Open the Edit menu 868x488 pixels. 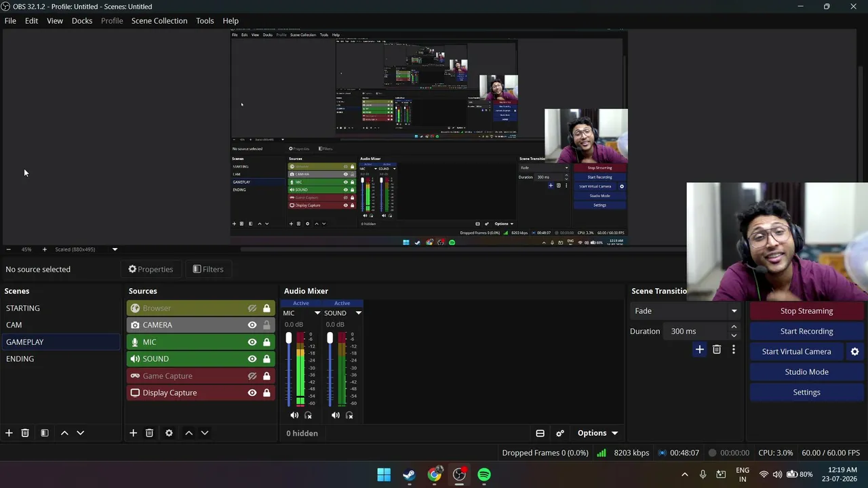31,21
